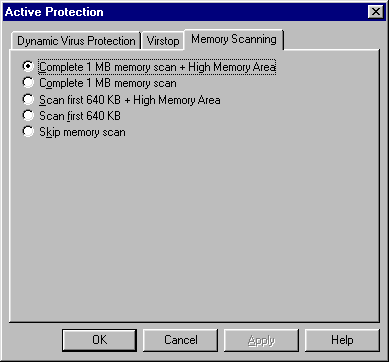Switch to the Dynamic Virus Protection tab
Image resolution: width=389 pixels, height=362 pixels.
coord(76,41)
